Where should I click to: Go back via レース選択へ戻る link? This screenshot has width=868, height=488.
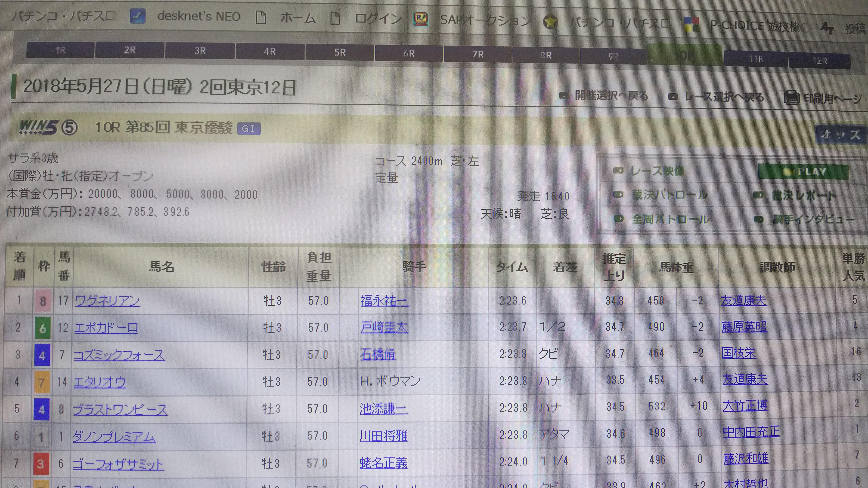tap(724, 97)
